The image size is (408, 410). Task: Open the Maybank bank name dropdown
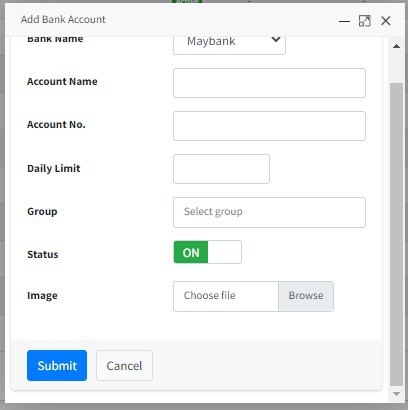click(229, 42)
